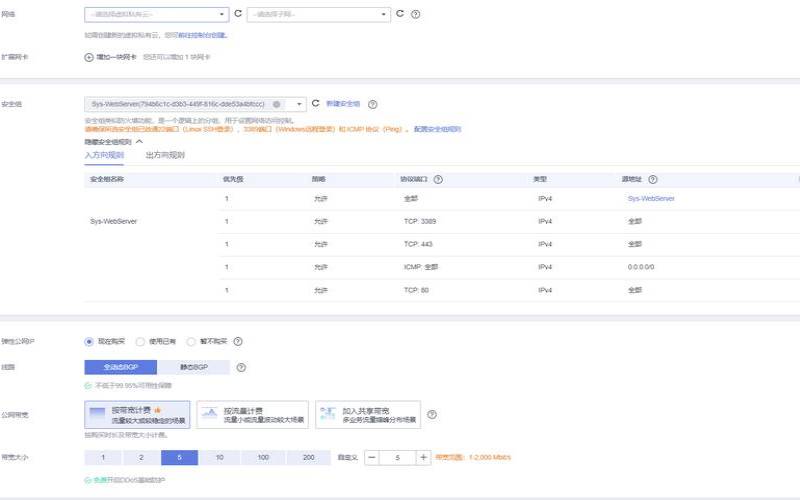This screenshot has height=500, width=800.
Task: Click 新建安全组 link
Action: 343,104
